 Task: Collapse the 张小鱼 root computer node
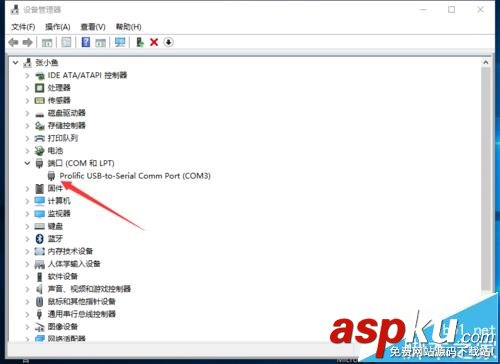point(15,62)
